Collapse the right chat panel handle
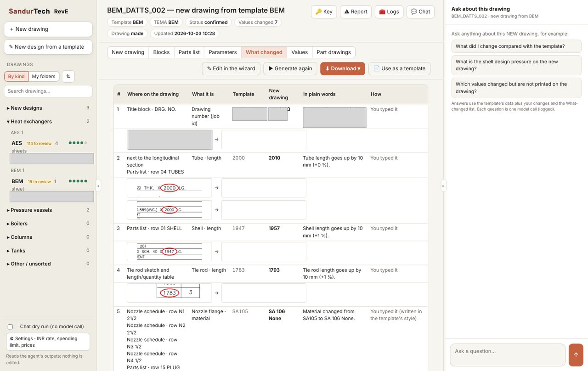 click(x=443, y=185)
